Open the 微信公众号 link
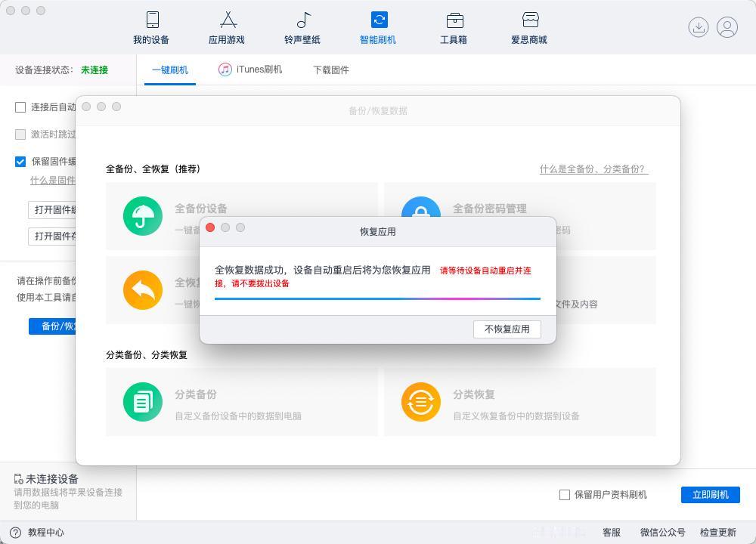Viewport: 756px width, 544px height. pos(662,533)
